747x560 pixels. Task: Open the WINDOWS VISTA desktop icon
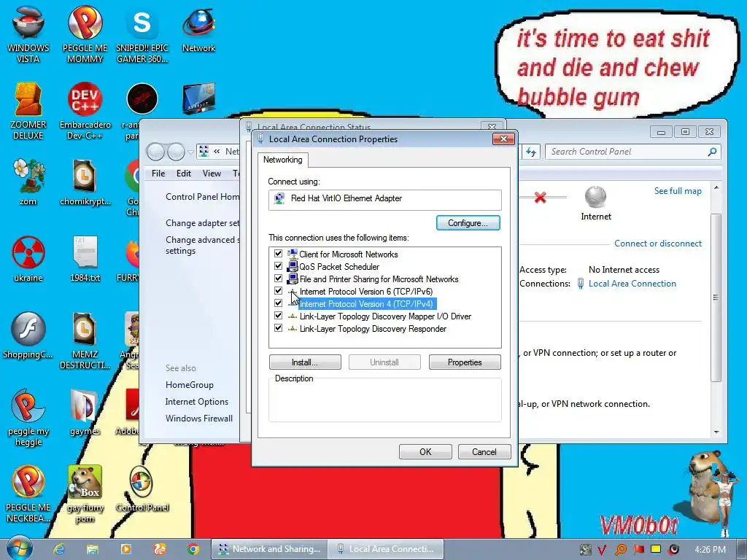point(28,34)
